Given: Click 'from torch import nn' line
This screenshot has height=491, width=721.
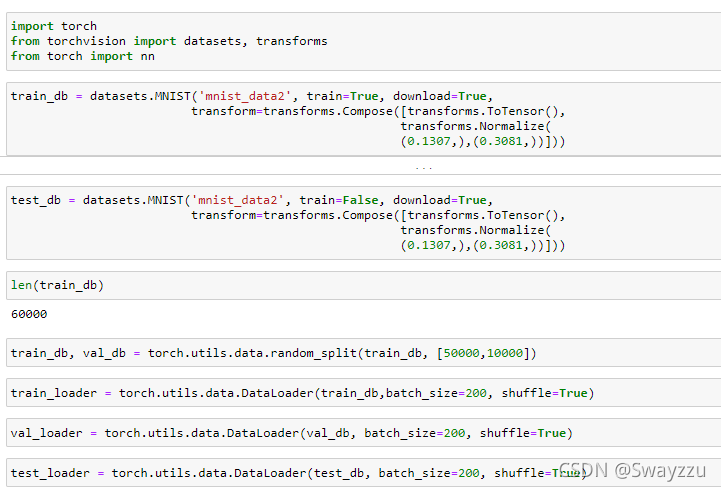Looking at the screenshot, I should [x=83, y=56].
